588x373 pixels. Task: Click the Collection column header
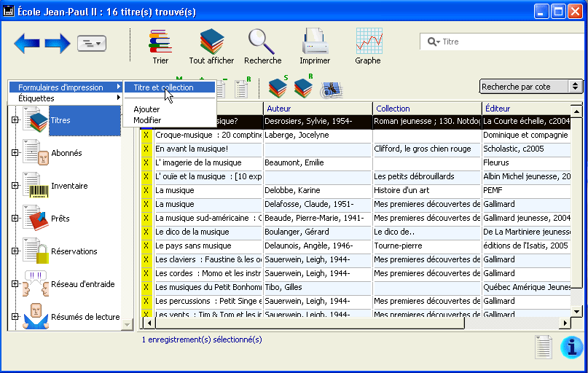[x=426, y=109]
